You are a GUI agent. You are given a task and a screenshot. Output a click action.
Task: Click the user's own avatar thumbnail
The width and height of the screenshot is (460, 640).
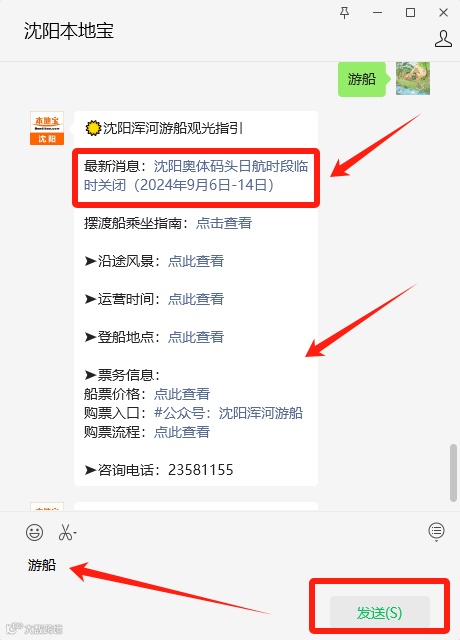pyautogui.click(x=413, y=78)
